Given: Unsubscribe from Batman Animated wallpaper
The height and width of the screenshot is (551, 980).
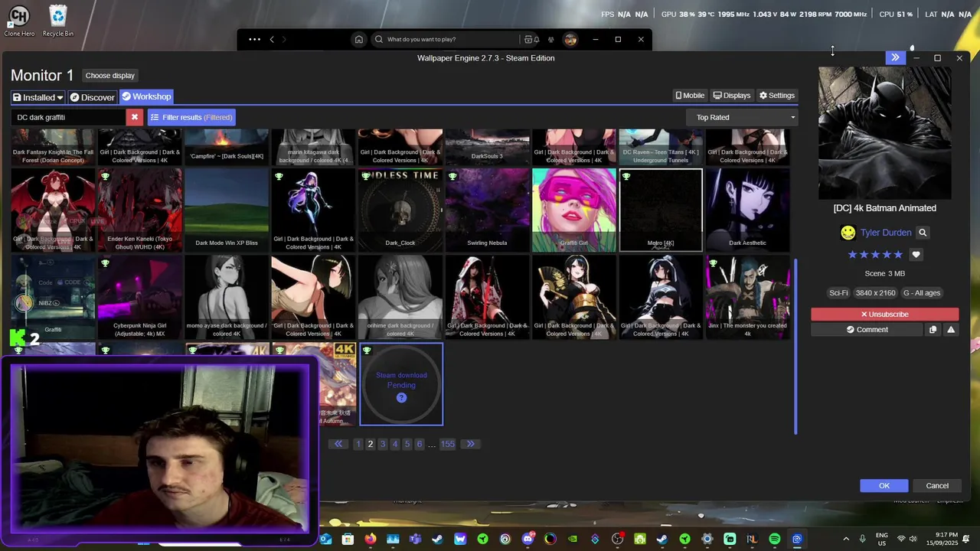Looking at the screenshot, I should [884, 315].
